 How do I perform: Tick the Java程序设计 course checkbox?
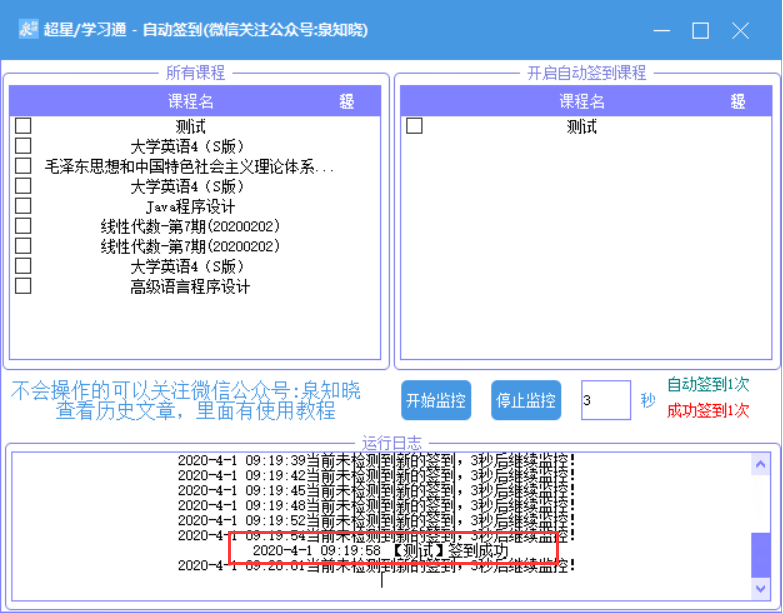coord(23,206)
